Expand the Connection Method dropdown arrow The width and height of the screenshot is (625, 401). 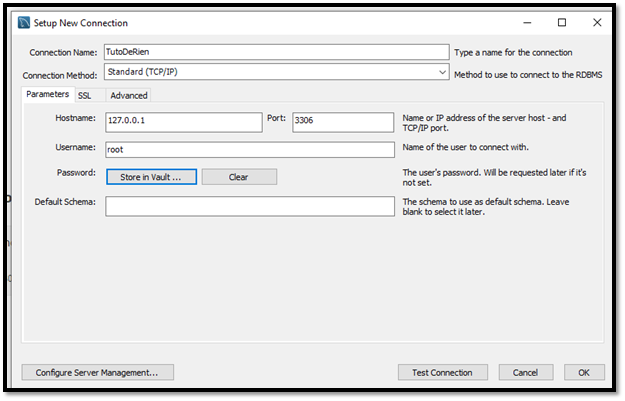[442, 72]
